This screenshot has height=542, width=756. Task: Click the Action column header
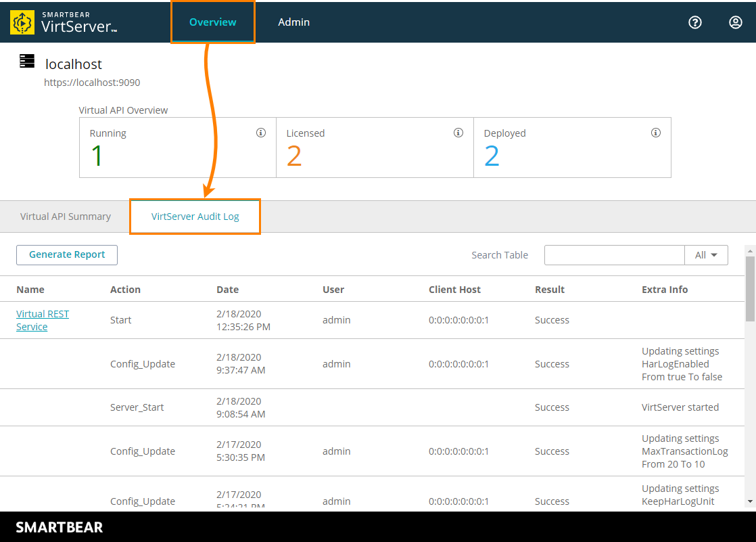click(125, 290)
